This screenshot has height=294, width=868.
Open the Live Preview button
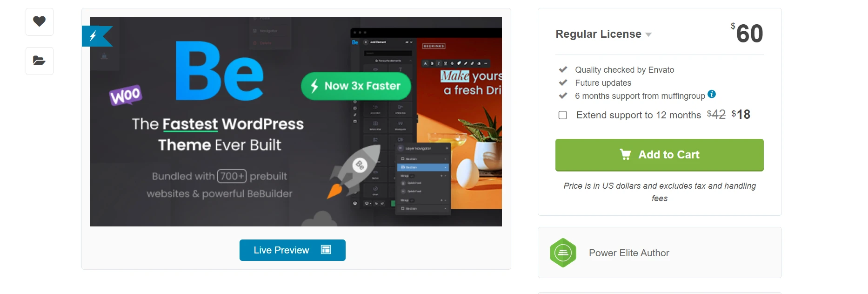[292, 250]
